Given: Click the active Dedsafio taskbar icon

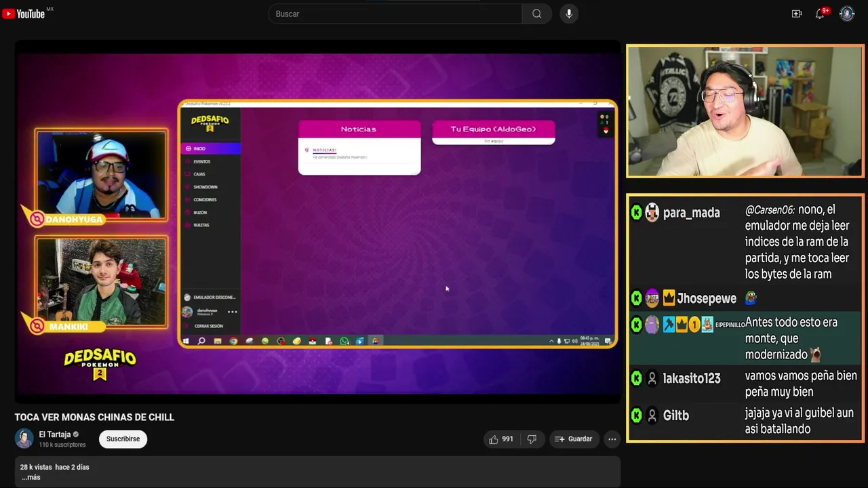Looking at the screenshot, I should point(376,341).
